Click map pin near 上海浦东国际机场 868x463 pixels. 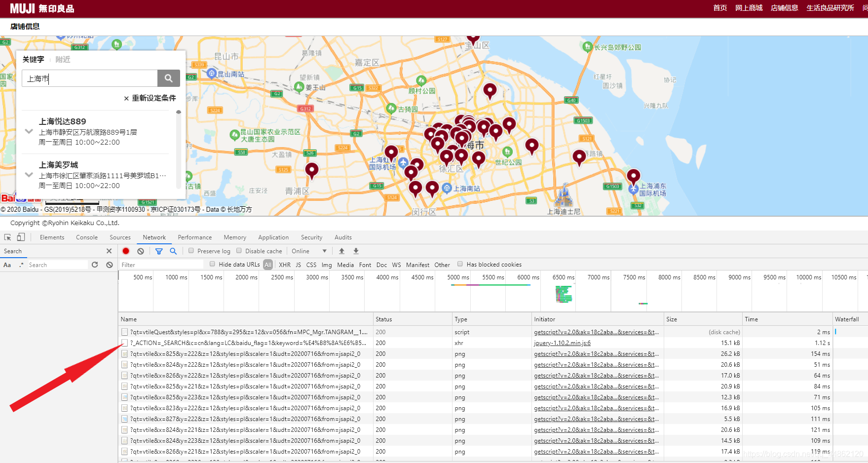click(634, 176)
